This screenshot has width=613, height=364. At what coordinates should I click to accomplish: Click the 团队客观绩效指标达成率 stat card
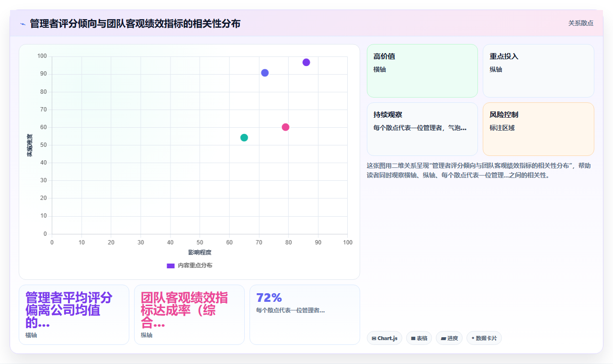pos(189,315)
